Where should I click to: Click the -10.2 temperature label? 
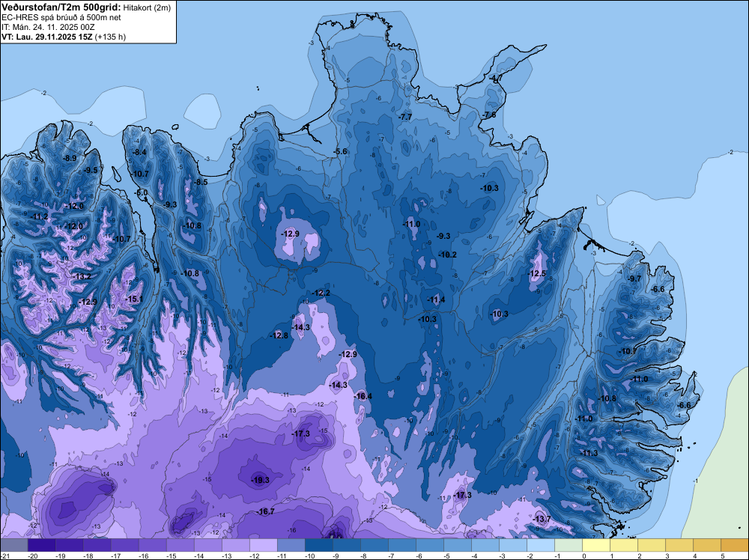pyautogui.click(x=448, y=255)
